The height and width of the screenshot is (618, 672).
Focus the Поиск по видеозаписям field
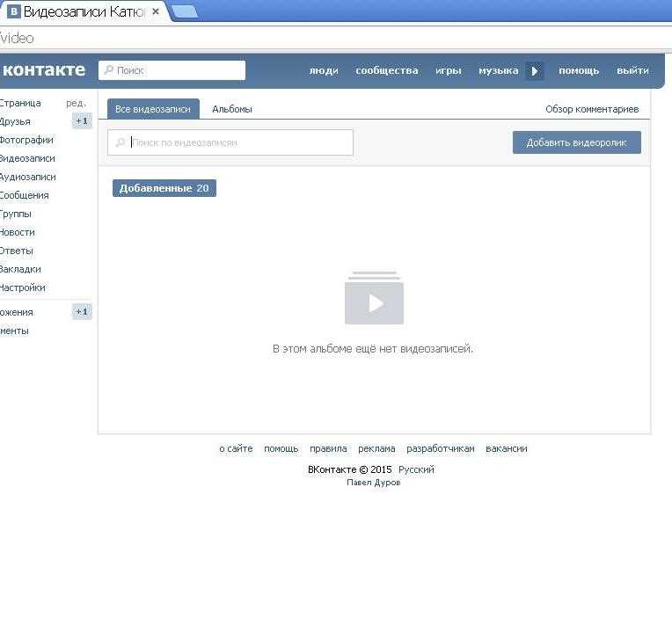click(230, 142)
